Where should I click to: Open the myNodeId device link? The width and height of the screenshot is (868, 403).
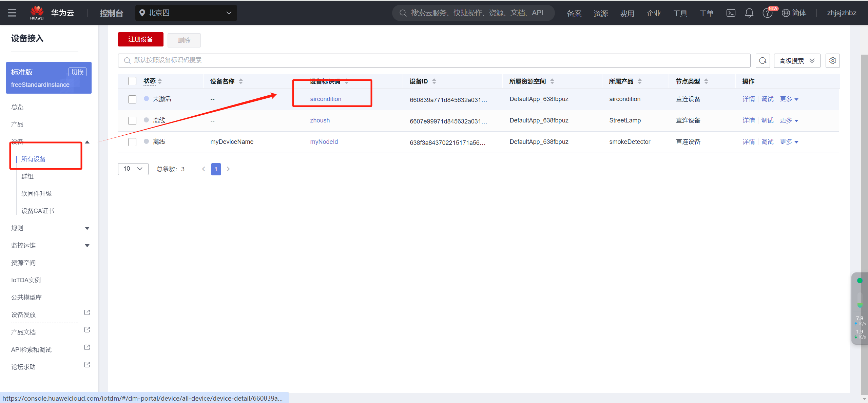click(324, 142)
